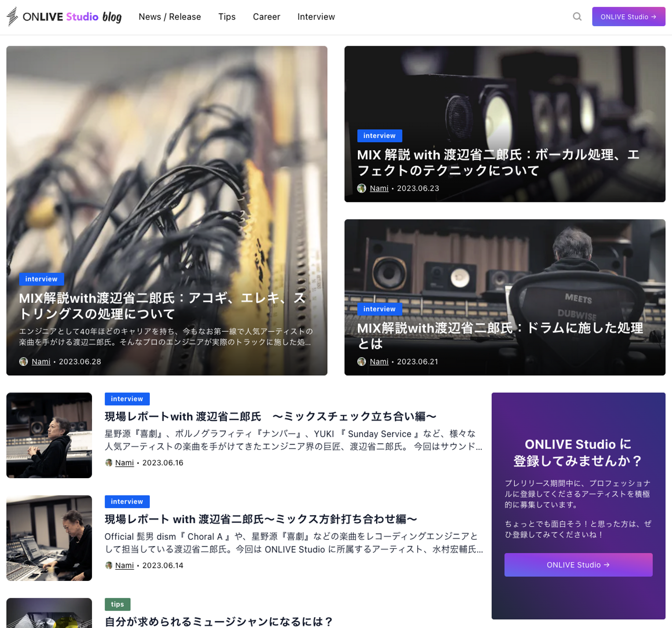Click author Nami link dated 2023.06.16

125,463
